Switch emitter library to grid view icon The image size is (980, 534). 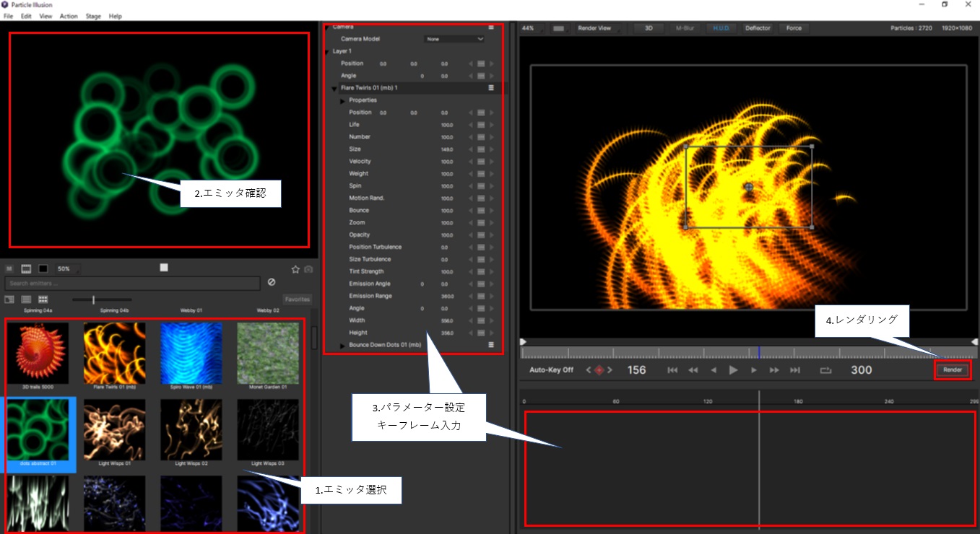pyautogui.click(x=43, y=299)
